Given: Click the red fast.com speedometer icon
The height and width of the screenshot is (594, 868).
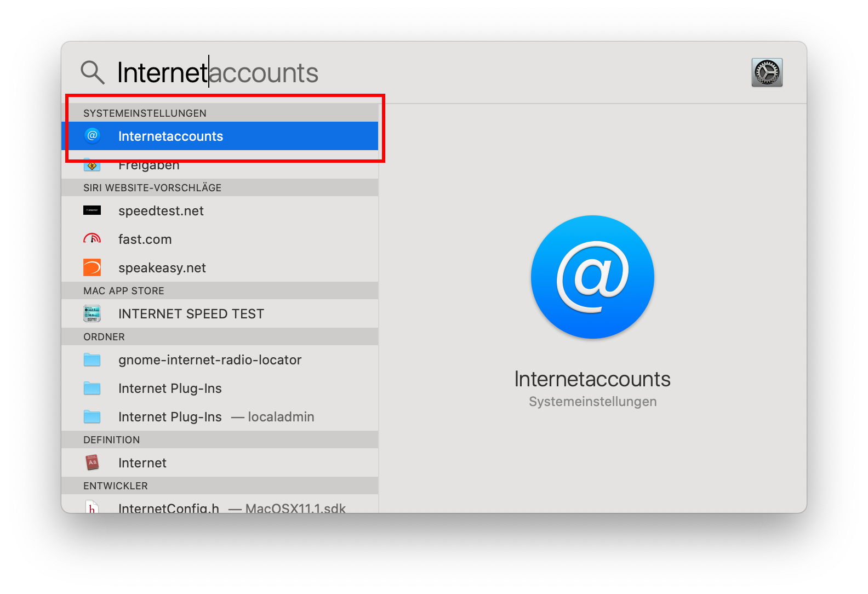Looking at the screenshot, I should 92,239.
